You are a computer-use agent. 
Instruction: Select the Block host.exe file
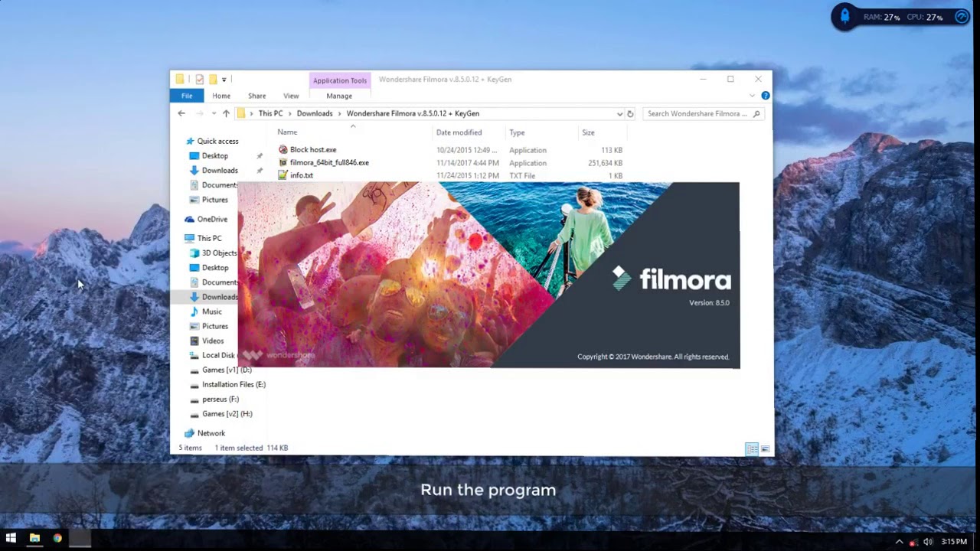313,150
